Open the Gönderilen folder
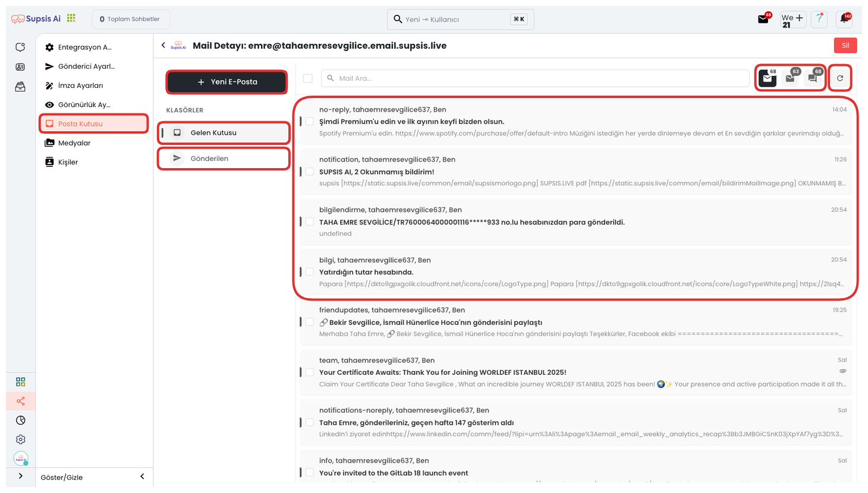The image size is (868, 493). (x=224, y=159)
